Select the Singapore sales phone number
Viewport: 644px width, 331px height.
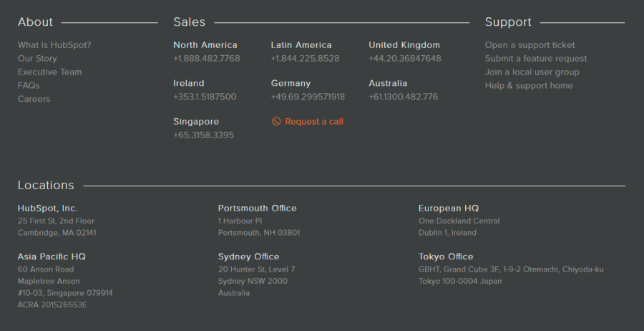click(203, 135)
